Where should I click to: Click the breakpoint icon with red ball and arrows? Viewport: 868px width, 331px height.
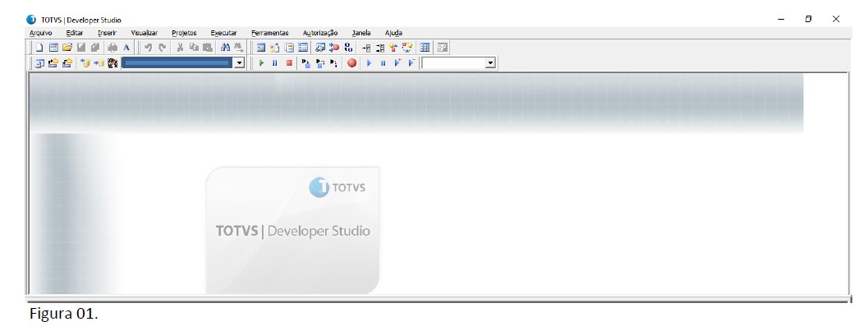(333, 48)
